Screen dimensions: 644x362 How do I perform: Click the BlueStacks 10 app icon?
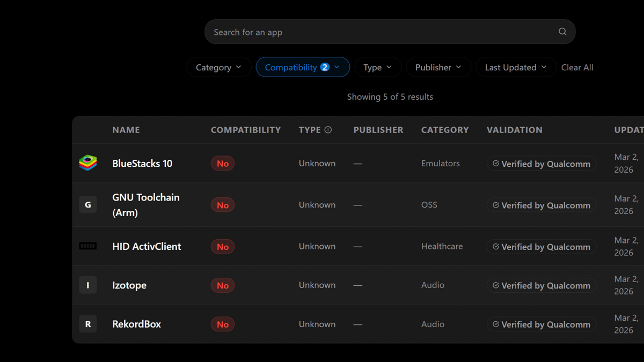[x=88, y=163]
